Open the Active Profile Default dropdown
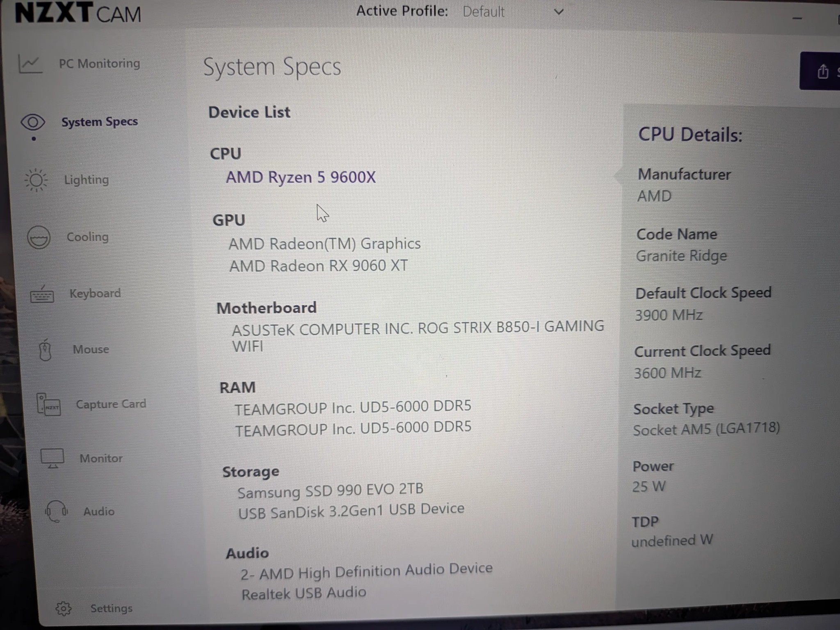The image size is (840, 630). pyautogui.click(x=513, y=12)
